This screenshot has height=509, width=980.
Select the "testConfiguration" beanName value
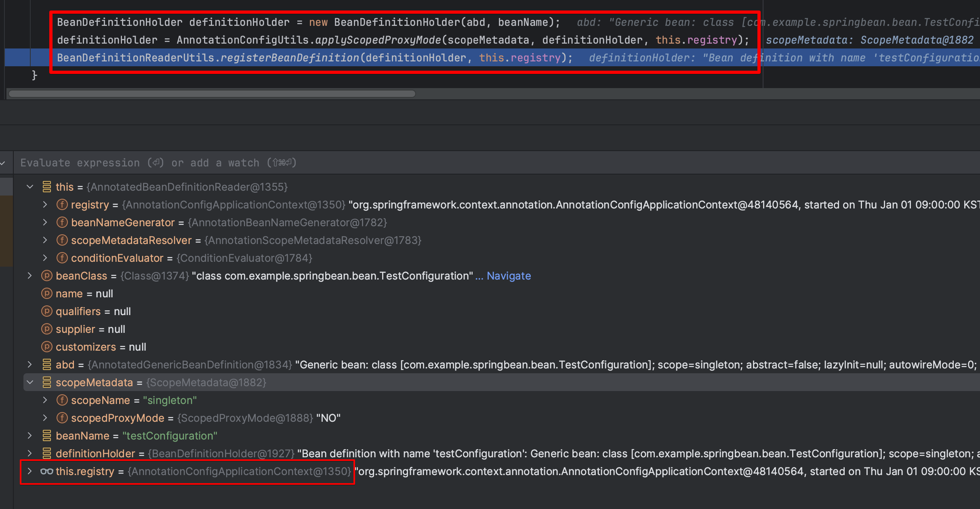coord(170,436)
